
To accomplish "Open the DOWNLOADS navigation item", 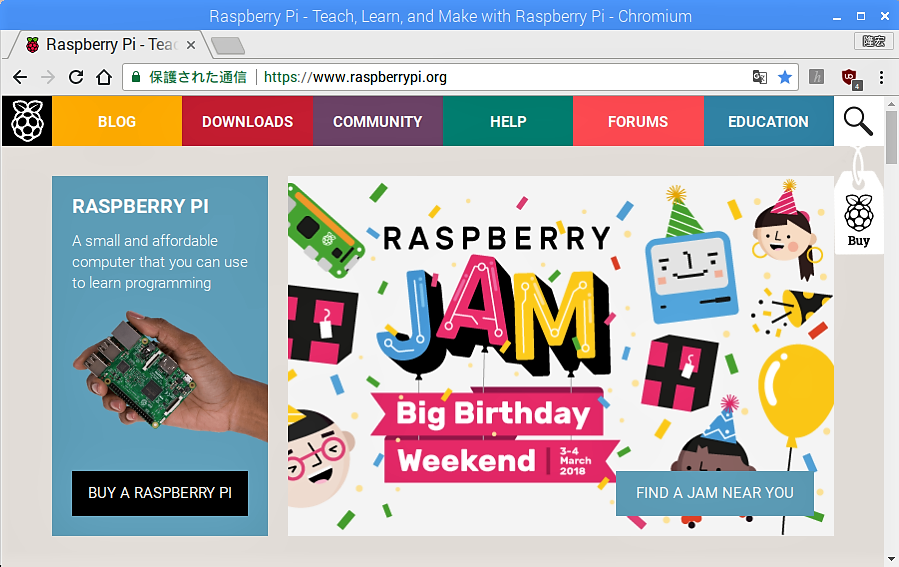I will (x=248, y=121).
